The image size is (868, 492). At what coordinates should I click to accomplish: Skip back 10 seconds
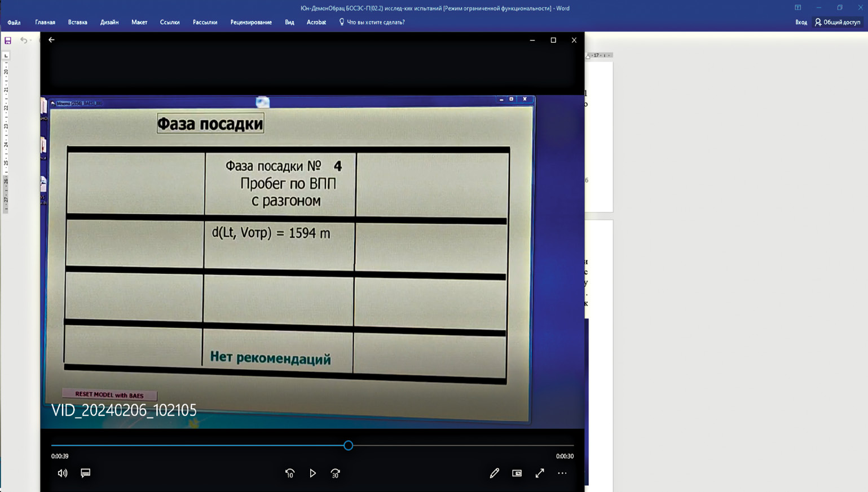coord(290,473)
